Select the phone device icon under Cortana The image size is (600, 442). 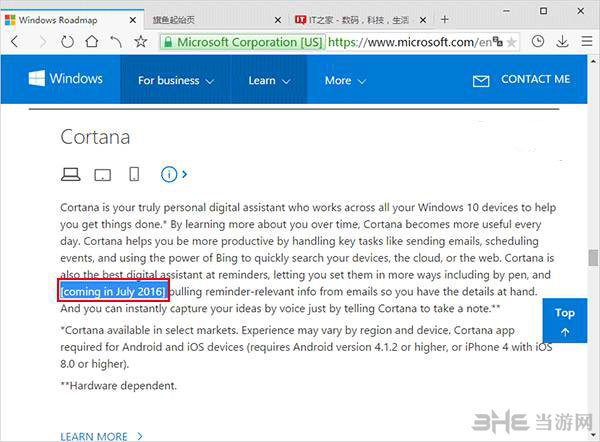tap(134, 174)
